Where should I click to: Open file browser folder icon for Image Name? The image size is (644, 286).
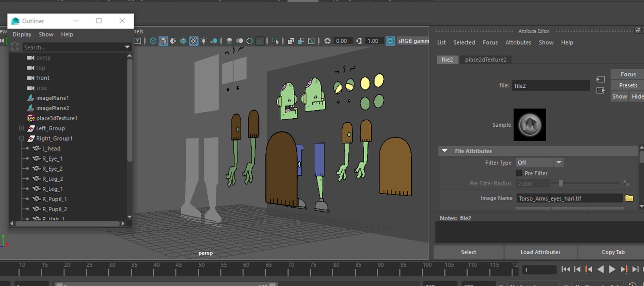[x=629, y=198]
